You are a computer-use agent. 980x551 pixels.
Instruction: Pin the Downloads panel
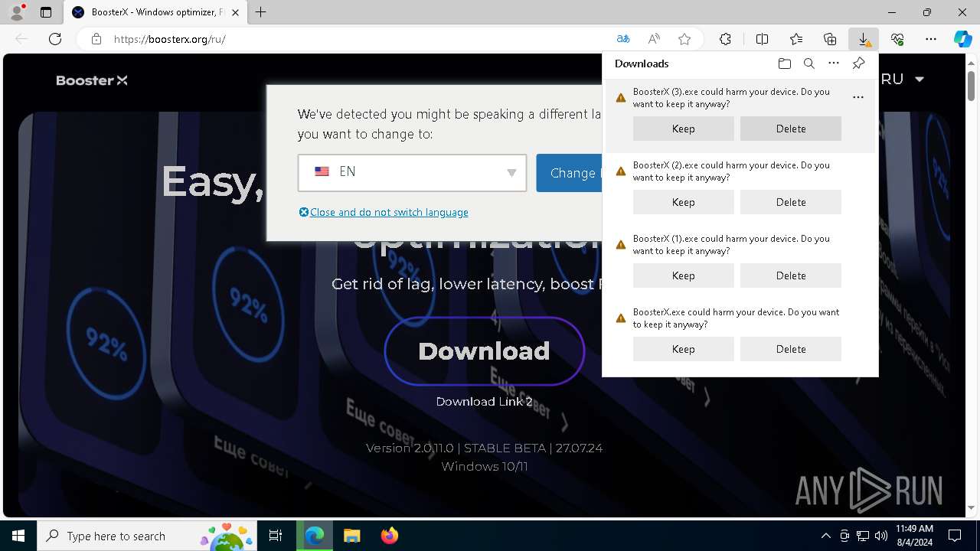pos(858,64)
